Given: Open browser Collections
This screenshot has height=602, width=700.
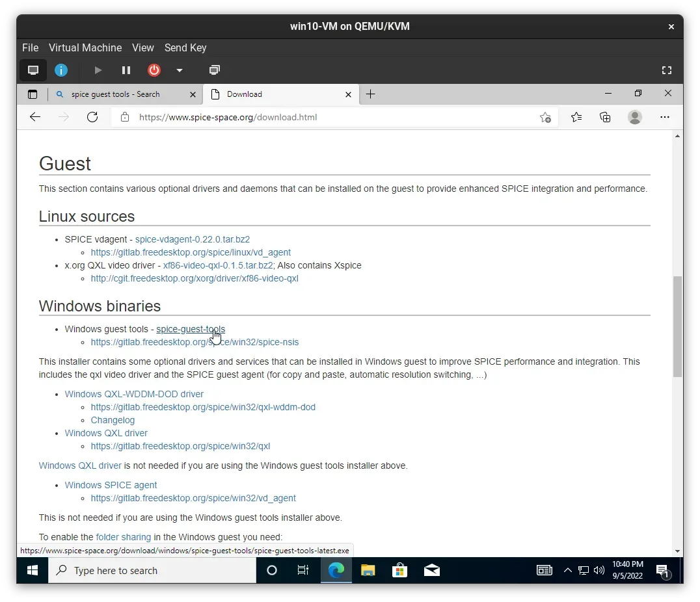Looking at the screenshot, I should (605, 118).
